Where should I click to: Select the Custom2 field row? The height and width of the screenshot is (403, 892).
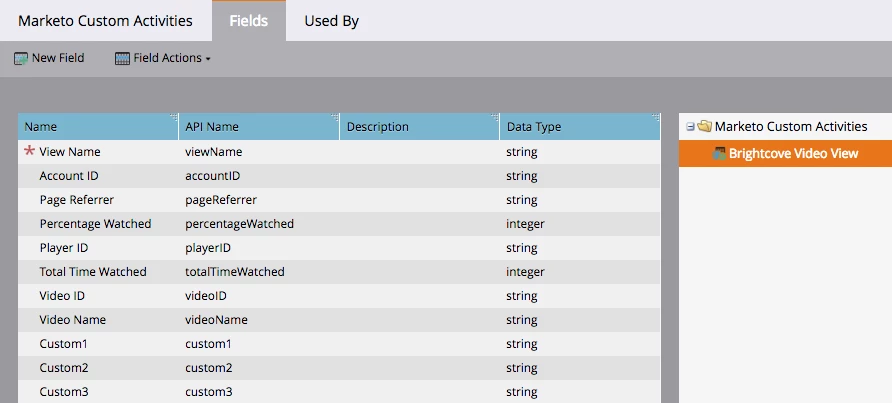pyautogui.click(x=339, y=367)
